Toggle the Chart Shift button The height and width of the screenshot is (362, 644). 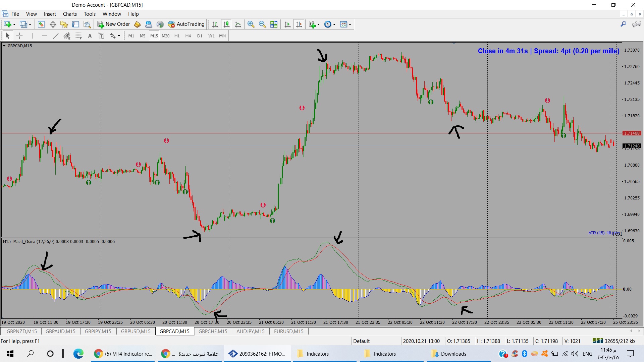click(299, 24)
